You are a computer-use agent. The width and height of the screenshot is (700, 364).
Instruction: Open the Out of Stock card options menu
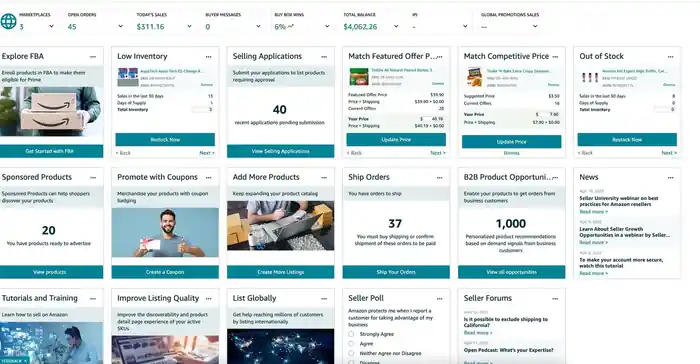click(x=671, y=57)
